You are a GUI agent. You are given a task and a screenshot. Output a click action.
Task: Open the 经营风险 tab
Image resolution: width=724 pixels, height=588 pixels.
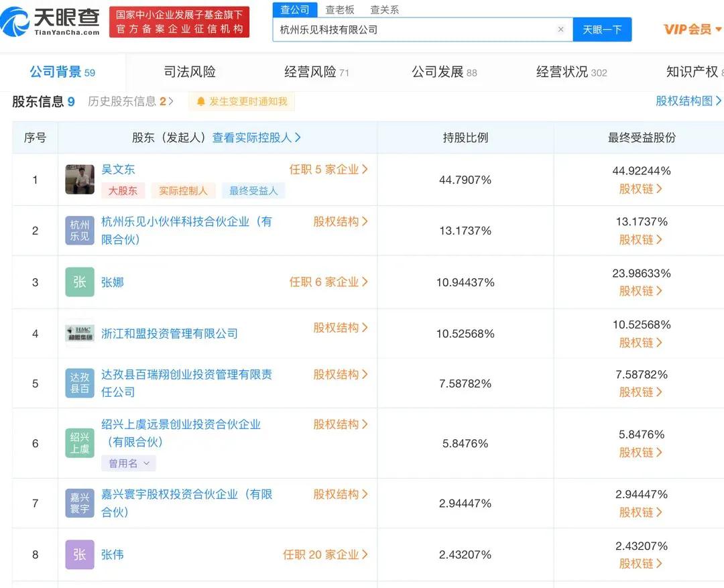coord(316,72)
